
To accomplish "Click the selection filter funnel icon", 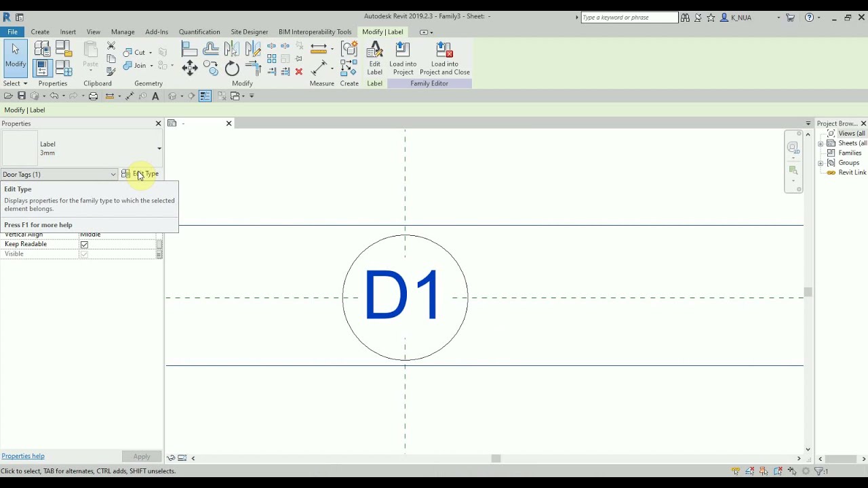I will pos(818,471).
